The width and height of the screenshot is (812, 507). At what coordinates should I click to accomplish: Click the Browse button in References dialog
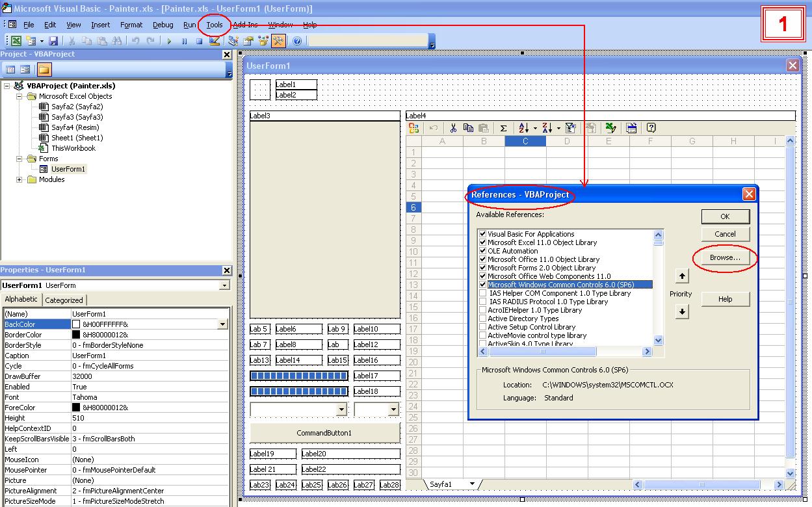724,258
